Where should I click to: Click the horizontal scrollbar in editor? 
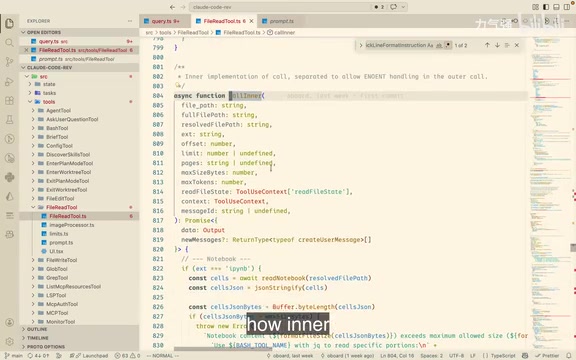[x=223, y=349]
